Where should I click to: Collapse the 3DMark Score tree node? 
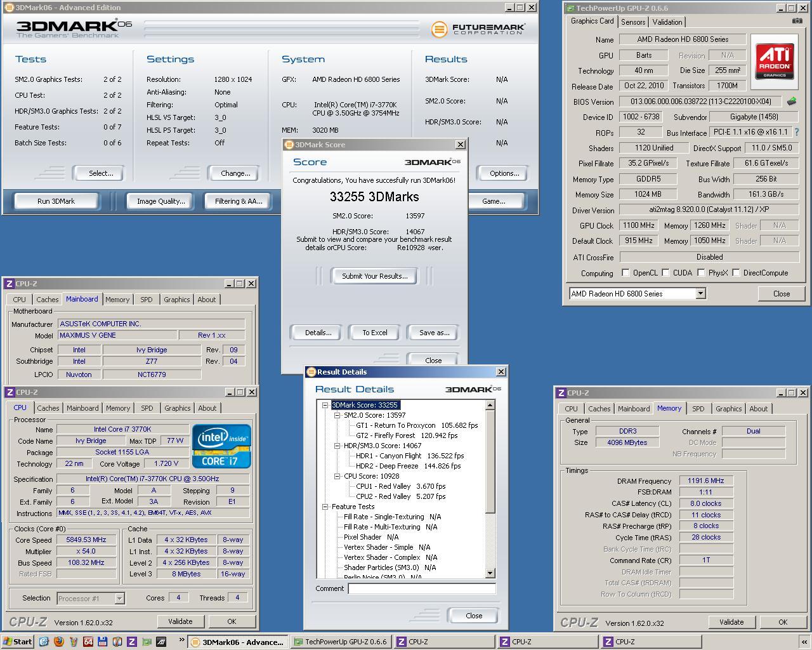[325, 405]
